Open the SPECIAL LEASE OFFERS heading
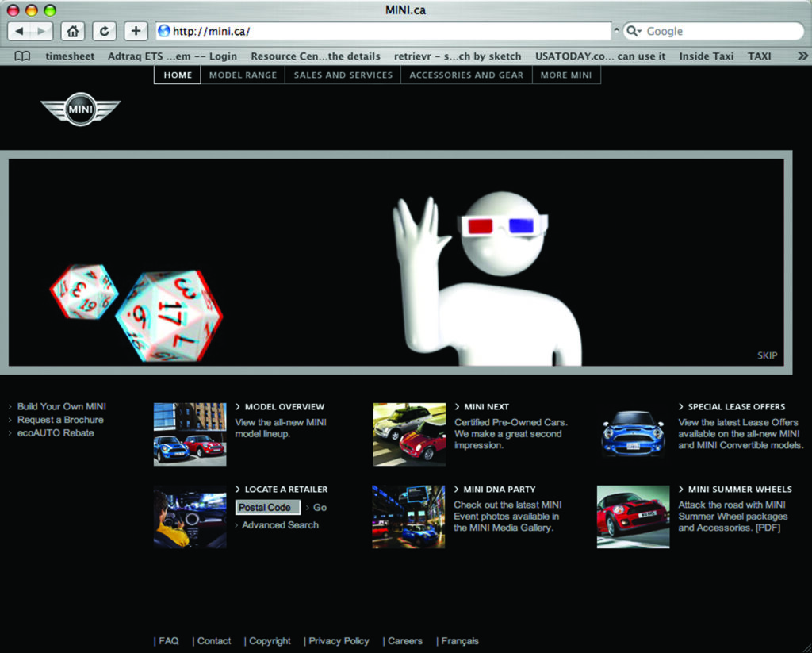812x653 pixels. (x=737, y=407)
